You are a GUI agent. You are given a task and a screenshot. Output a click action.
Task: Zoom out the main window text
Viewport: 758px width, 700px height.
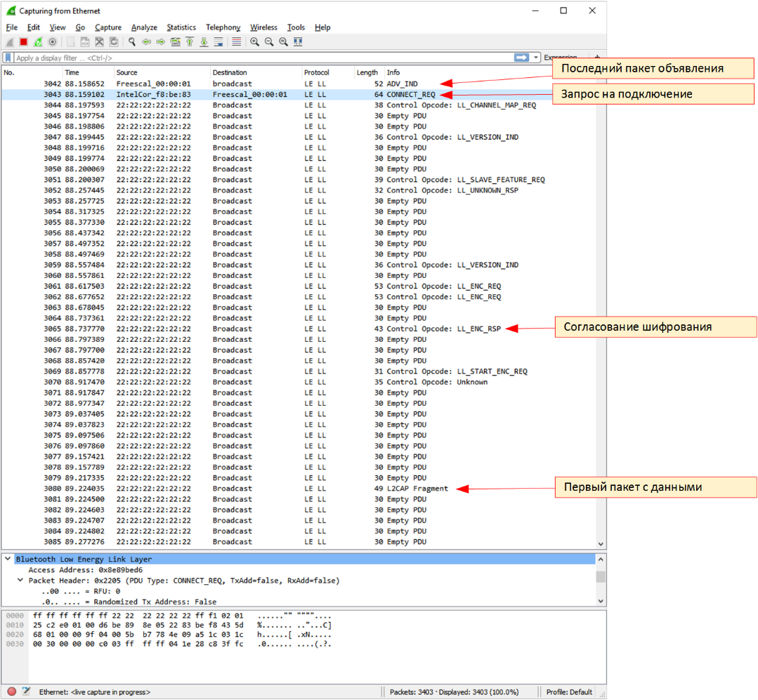[x=269, y=42]
